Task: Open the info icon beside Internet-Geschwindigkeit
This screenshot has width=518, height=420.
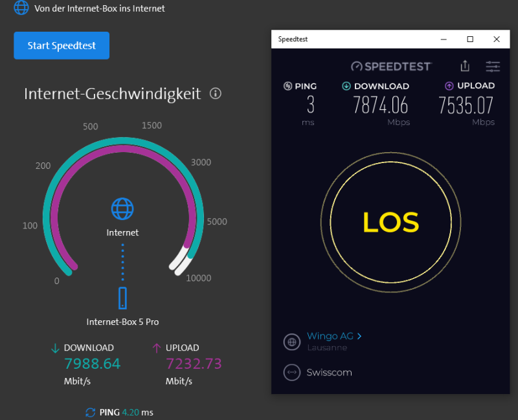Action: [216, 94]
